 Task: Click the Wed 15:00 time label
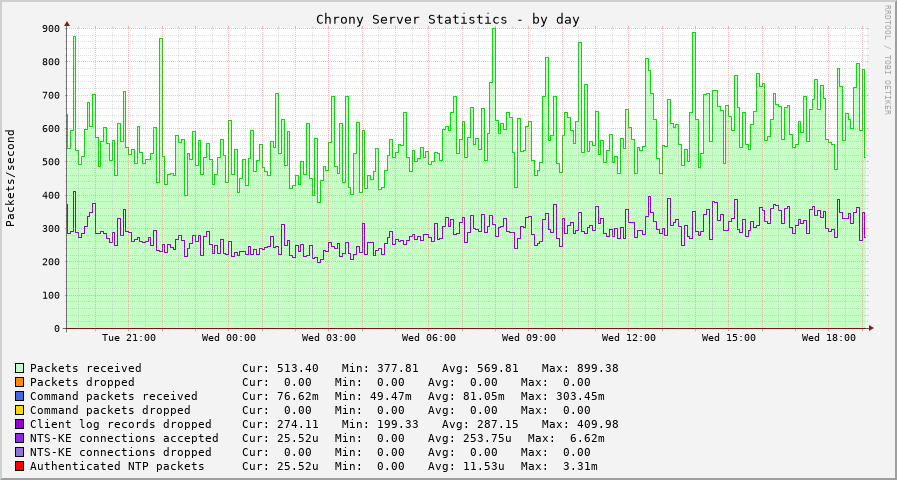tap(729, 338)
